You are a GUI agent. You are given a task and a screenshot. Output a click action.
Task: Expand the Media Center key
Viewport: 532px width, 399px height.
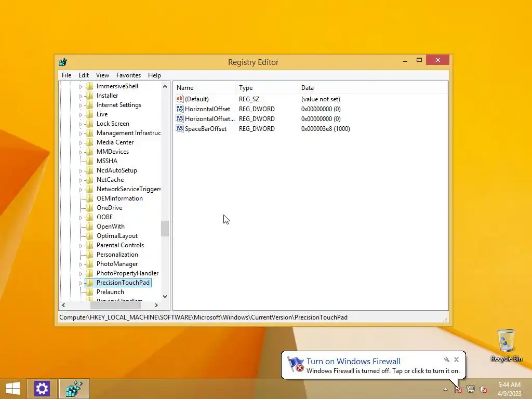(x=81, y=143)
